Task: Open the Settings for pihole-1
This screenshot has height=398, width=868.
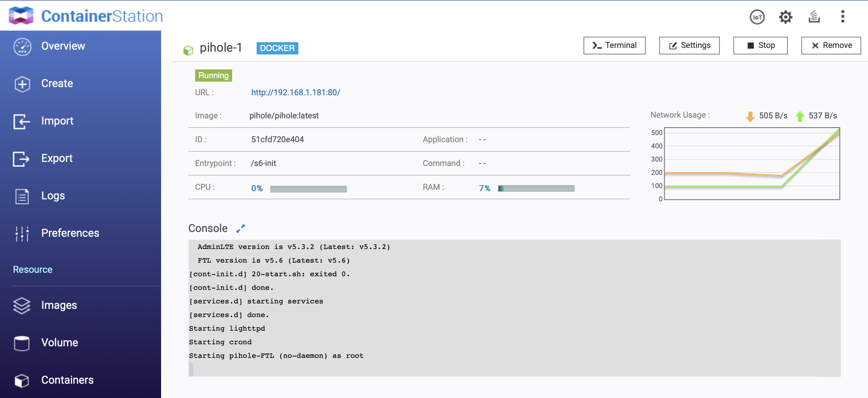Action: coord(690,46)
